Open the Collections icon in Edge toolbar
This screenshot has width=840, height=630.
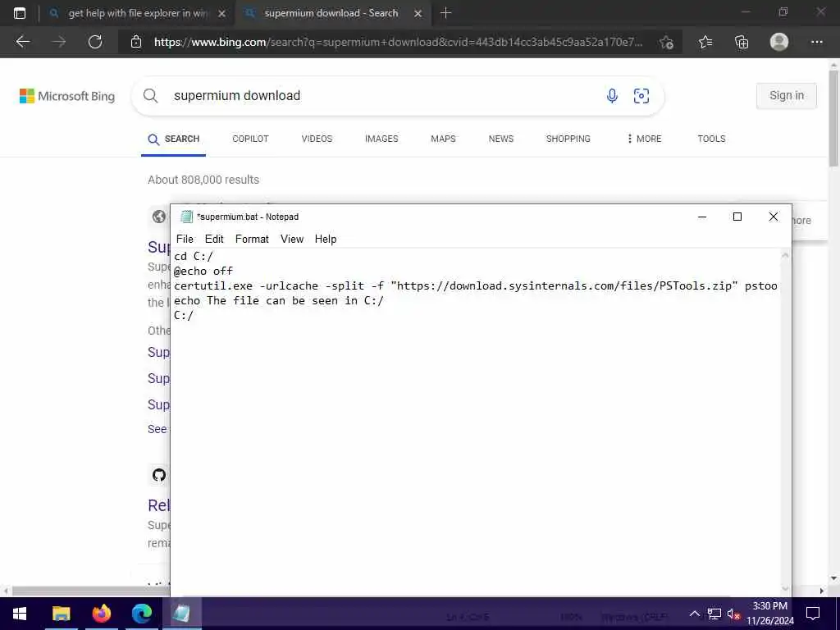742,42
